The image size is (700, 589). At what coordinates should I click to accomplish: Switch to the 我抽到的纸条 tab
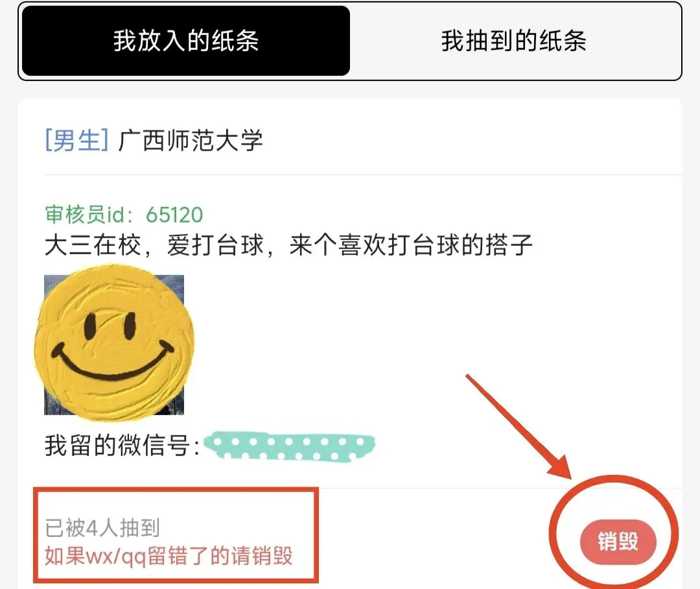pyautogui.click(x=514, y=41)
